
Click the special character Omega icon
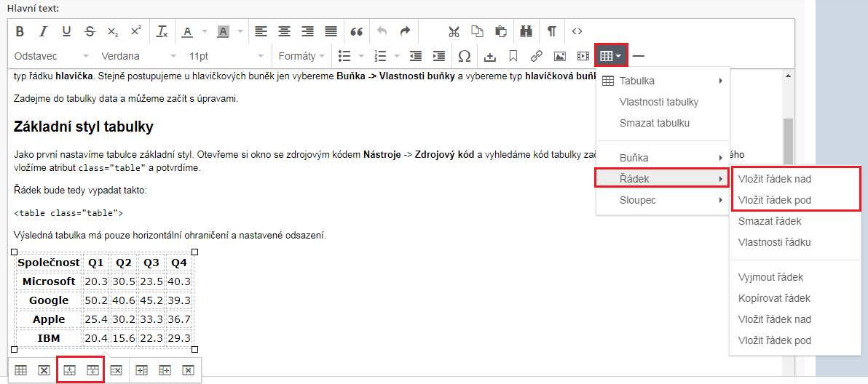(x=464, y=56)
